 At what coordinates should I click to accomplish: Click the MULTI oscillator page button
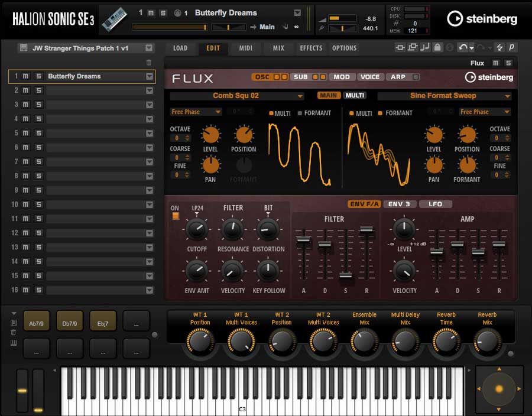coord(355,96)
